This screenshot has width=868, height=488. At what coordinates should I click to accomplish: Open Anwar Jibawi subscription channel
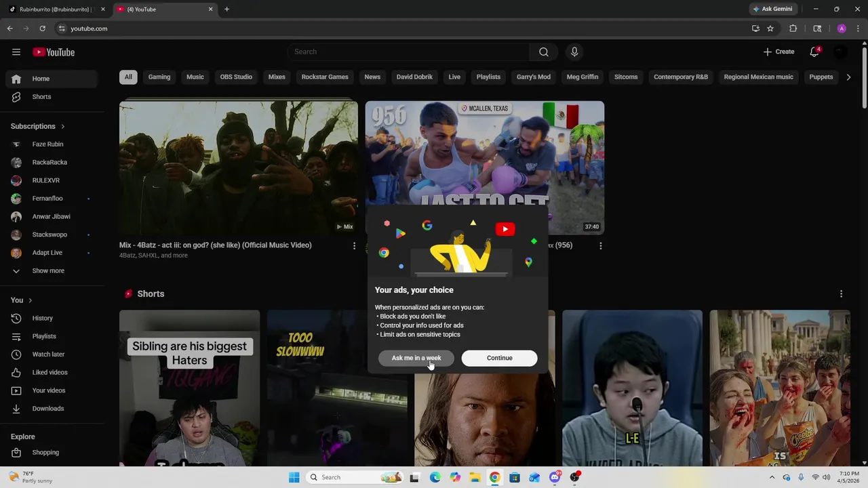[52, 216]
